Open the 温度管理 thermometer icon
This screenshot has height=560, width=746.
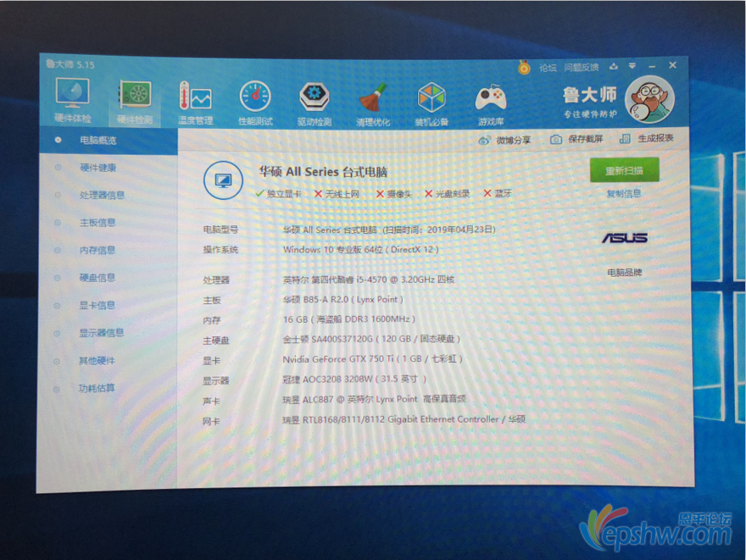195,103
